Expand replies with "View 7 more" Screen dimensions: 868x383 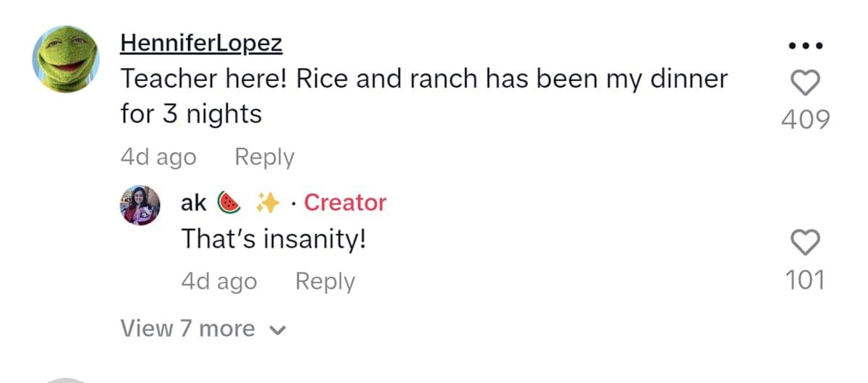click(x=187, y=329)
